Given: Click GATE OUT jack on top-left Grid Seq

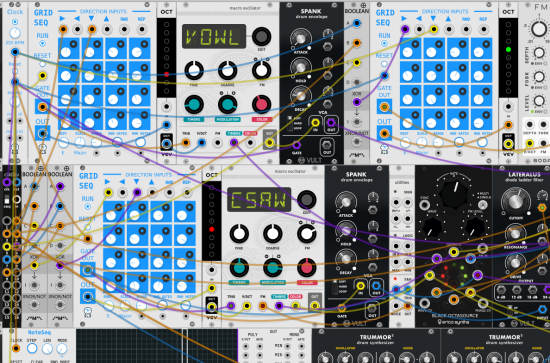Looking at the screenshot, I should click(x=42, y=107).
